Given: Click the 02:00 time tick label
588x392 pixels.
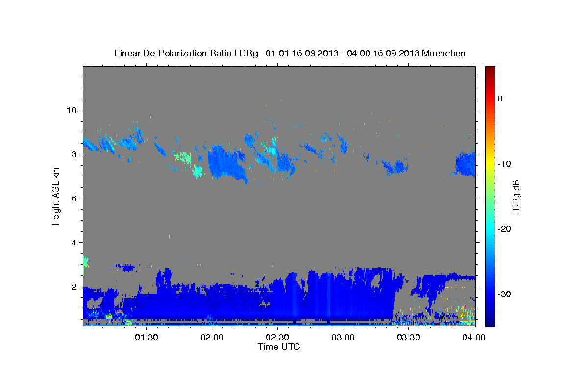Looking at the screenshot, I should click(x=212, y=338).
